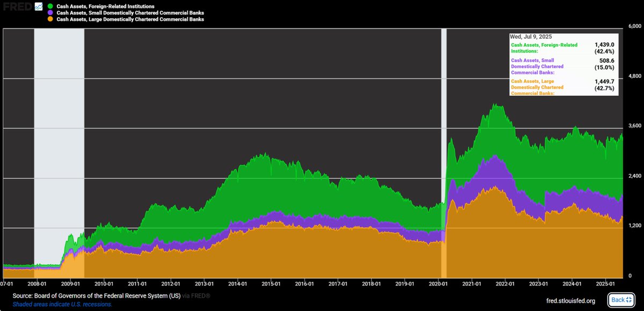Click the 2012-01 x-axis label
This screenshot has width=644, height=311.
[x=171, y=283]
